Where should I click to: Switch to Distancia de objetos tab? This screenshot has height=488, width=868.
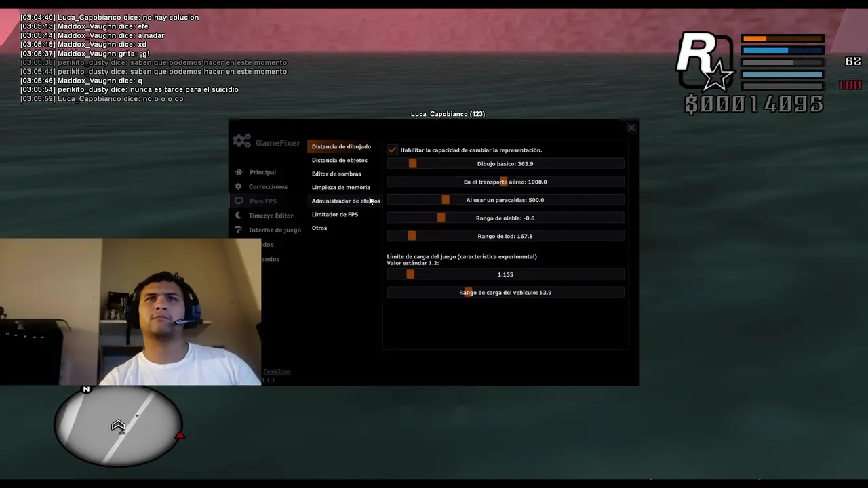tap(339, 160)
